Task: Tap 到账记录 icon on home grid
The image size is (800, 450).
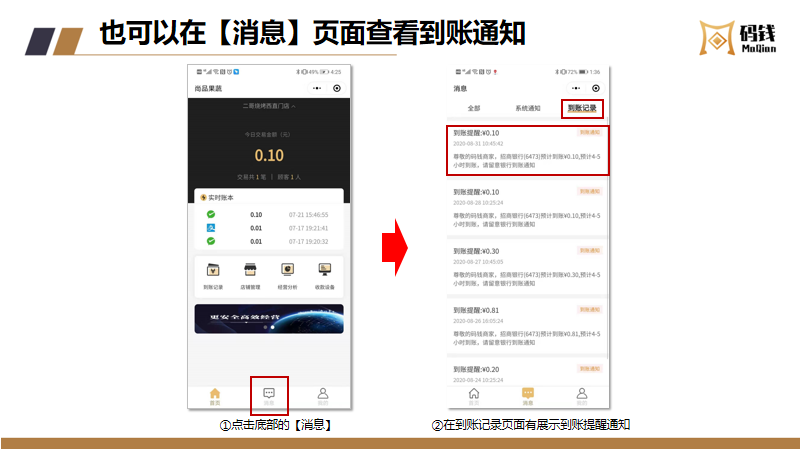Action: pyautogui.click(x=212, y=274)
